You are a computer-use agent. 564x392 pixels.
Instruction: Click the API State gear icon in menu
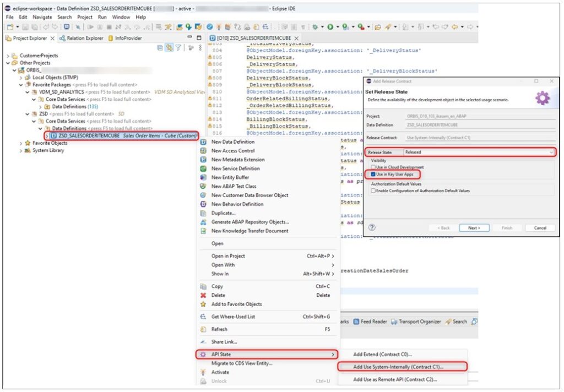point(203,355)
